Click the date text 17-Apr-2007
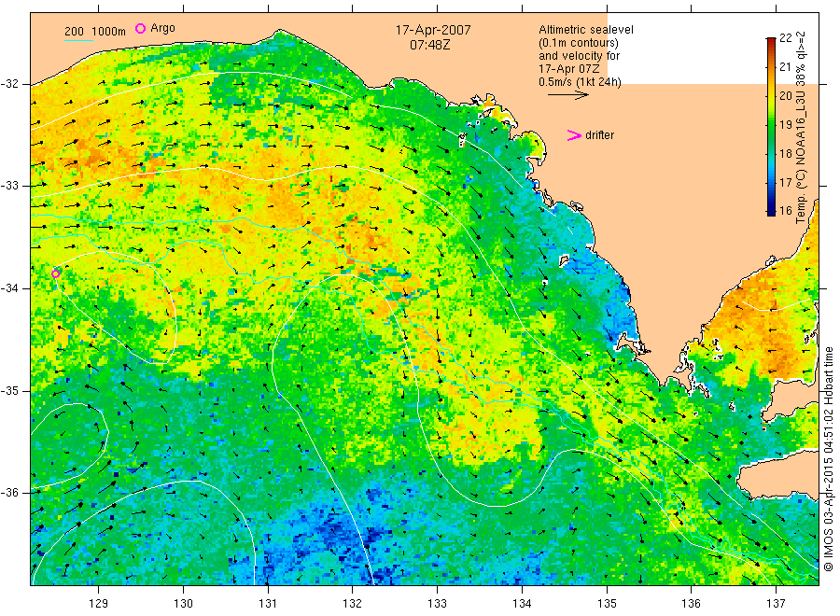 (x=433, y=30)
